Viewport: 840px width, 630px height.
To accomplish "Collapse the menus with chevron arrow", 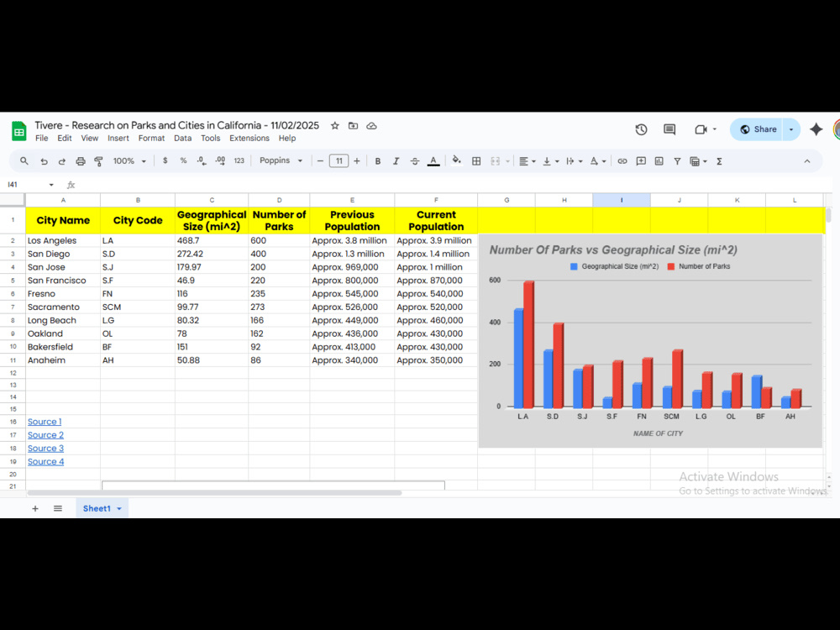I will (806, 160).
